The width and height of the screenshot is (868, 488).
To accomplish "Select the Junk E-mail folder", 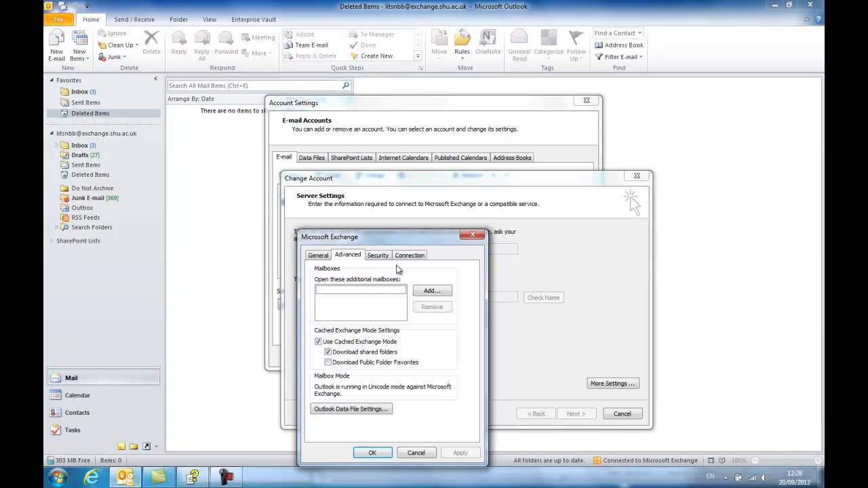I will (95, 198).
